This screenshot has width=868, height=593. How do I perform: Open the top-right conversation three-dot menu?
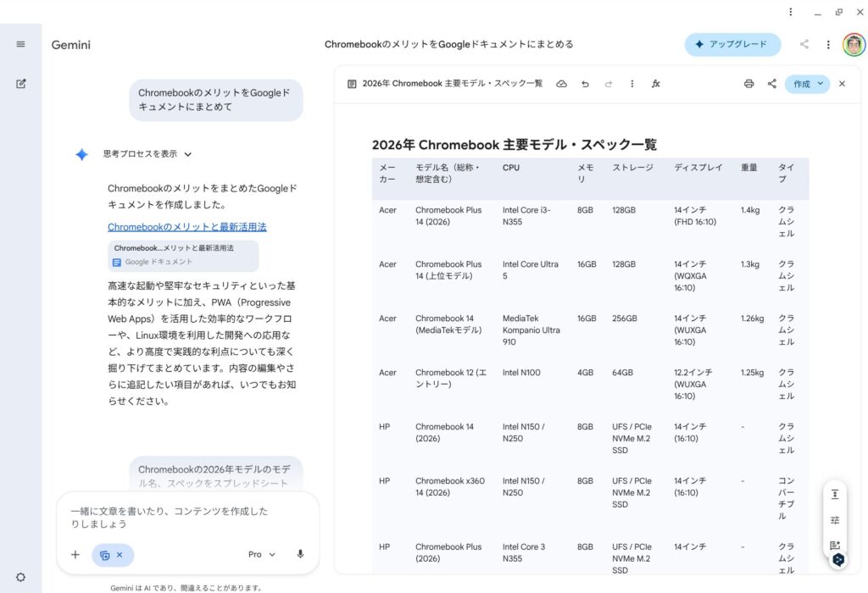tap(828, 44)
